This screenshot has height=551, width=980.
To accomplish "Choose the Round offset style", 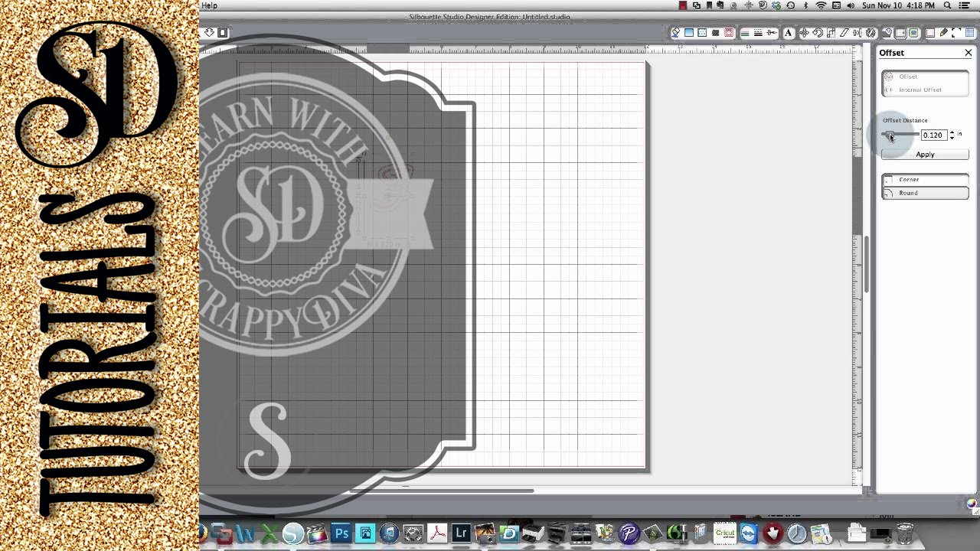I will pyautogui.click(x=925, y=193).
